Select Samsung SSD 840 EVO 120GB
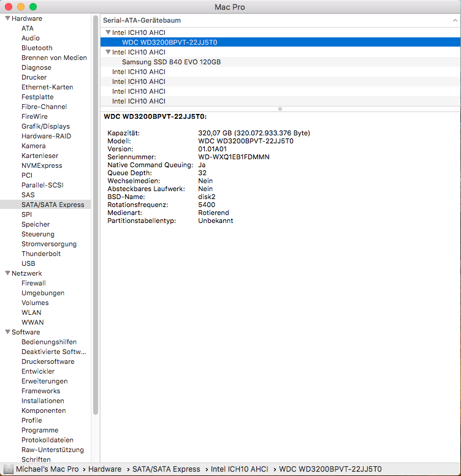The image size is (461, 476). click(x=280, y=62)
